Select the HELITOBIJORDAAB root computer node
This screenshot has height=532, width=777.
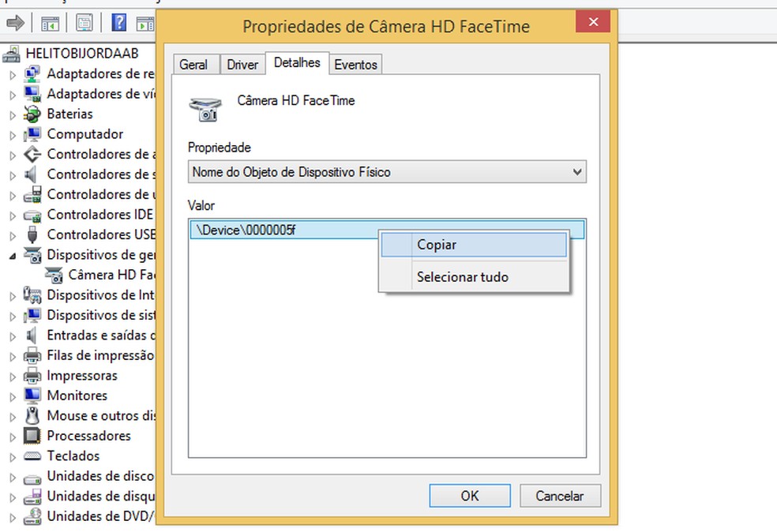coord(82,54)
